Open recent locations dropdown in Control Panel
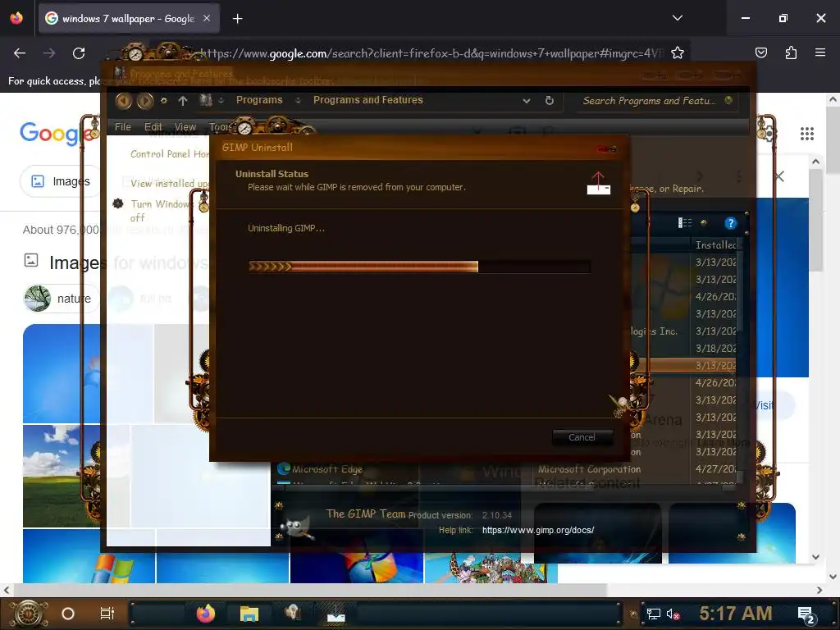The height and width of the screenshot is (630, 840). [x=164, y=100]
